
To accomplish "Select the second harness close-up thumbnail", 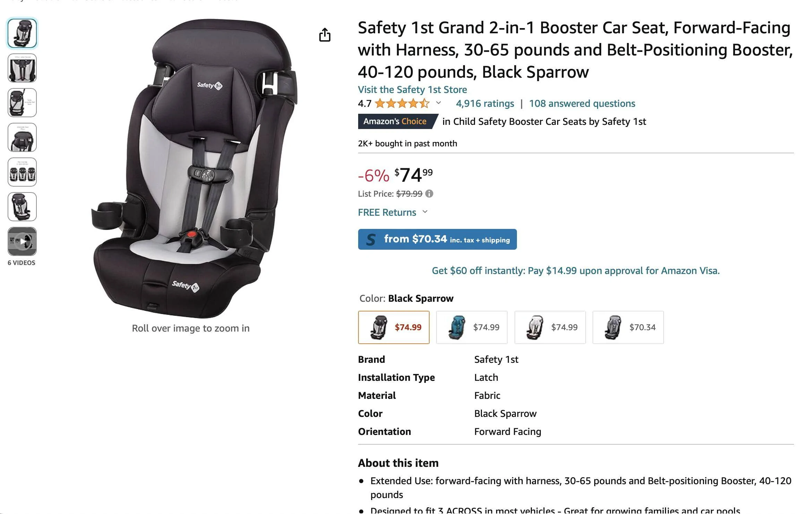I will [22, 68].
